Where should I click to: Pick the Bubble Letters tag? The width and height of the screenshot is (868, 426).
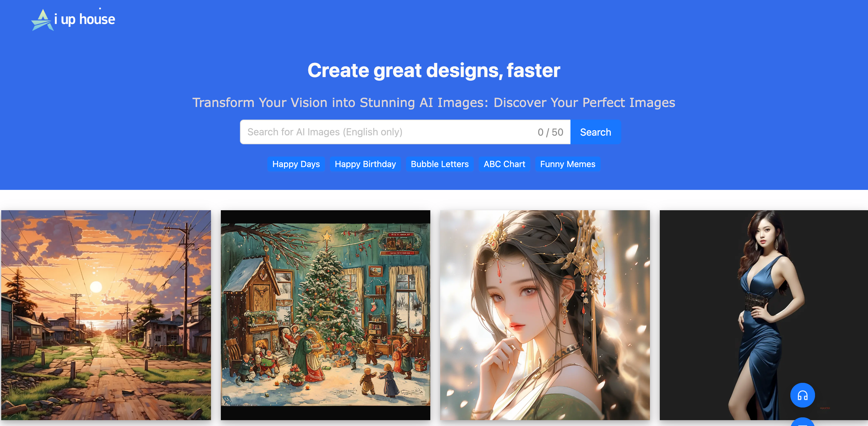pos(440,164)
